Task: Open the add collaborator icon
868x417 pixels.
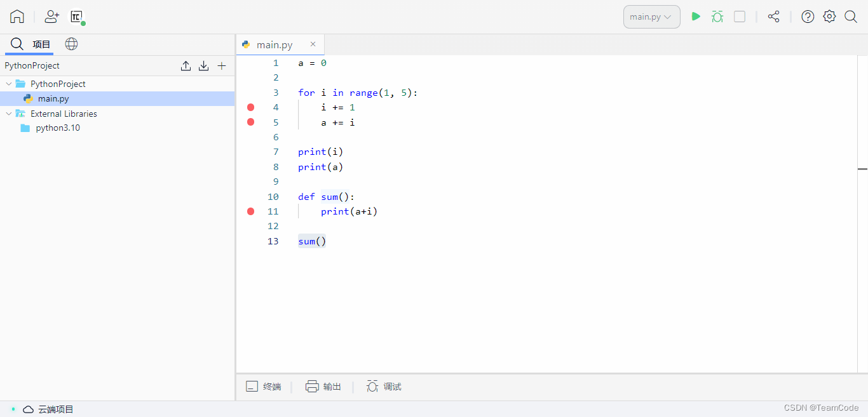Action: click(51, 17)
